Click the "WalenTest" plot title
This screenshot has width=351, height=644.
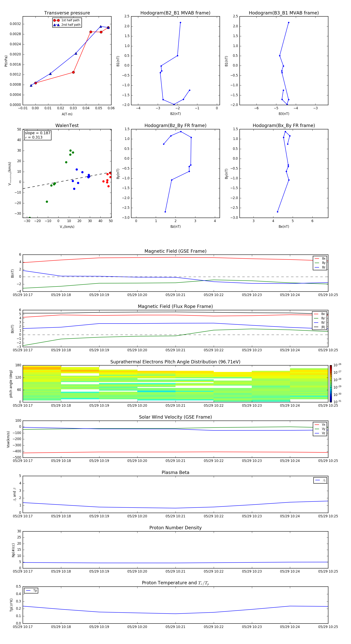67,125
